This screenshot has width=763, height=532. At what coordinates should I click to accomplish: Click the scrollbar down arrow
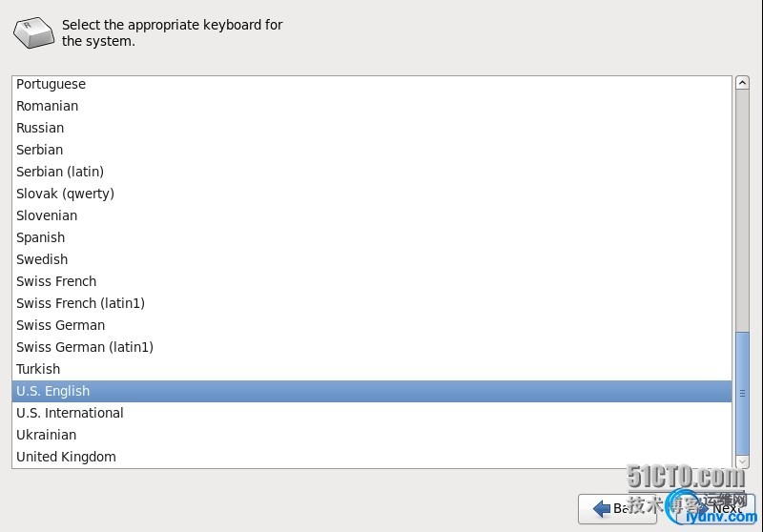742,462
